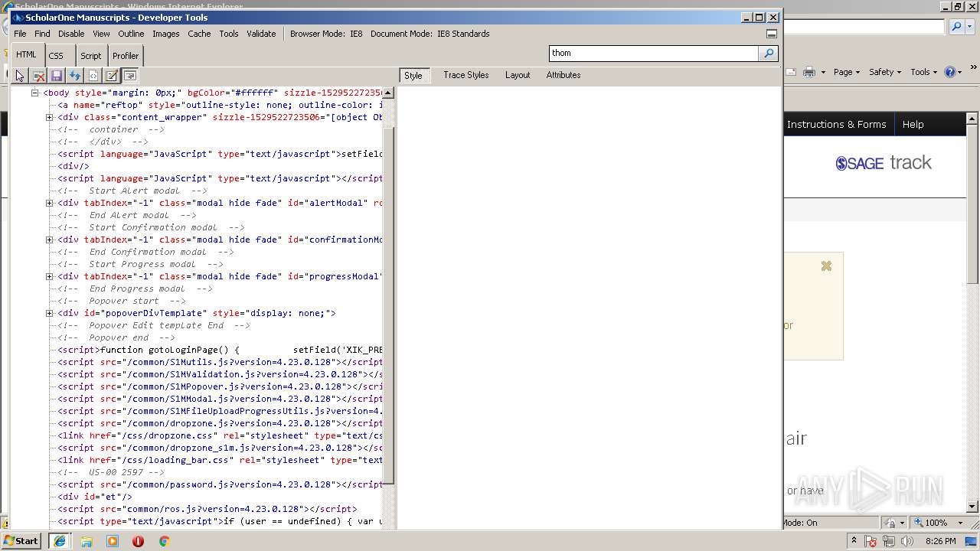
Task: Open the Disable menu
Action: tap(71, 34)
